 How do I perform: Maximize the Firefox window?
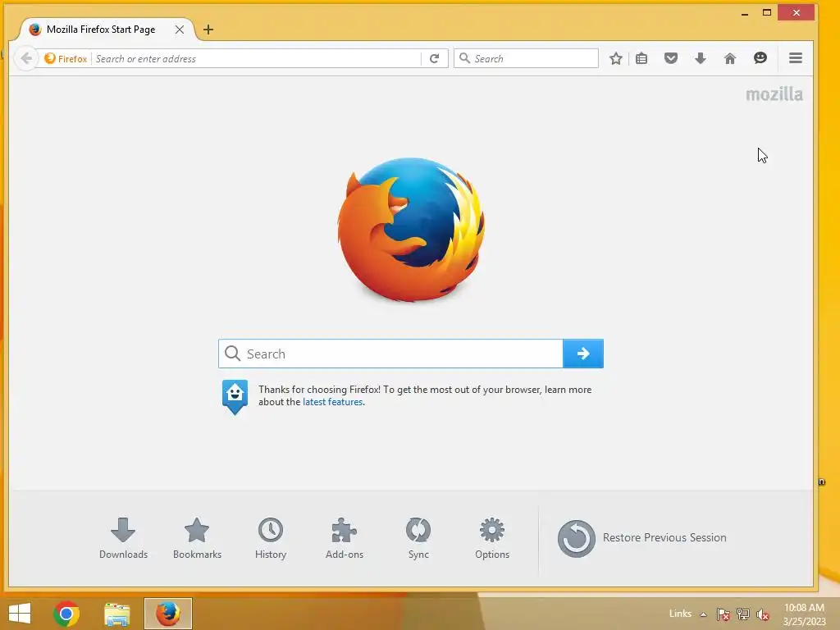pyautogui.click(x=767, y=13)
